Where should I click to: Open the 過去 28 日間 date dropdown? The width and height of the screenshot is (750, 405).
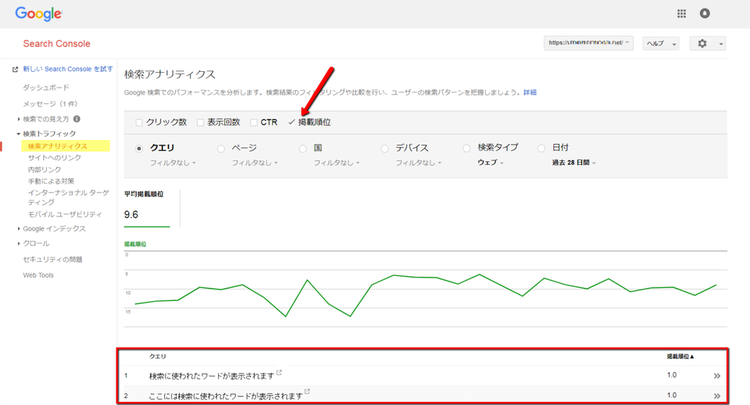click(x=574, y=163)
